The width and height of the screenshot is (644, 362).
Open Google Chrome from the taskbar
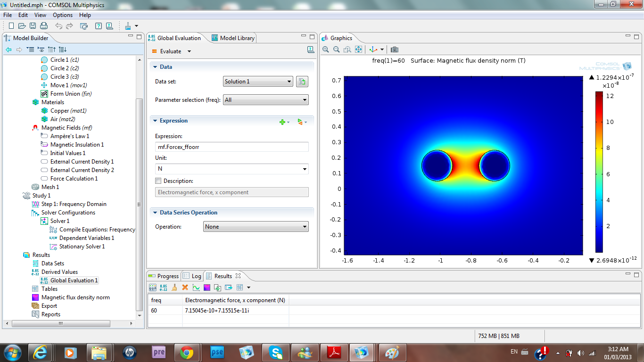coord(187,352)
